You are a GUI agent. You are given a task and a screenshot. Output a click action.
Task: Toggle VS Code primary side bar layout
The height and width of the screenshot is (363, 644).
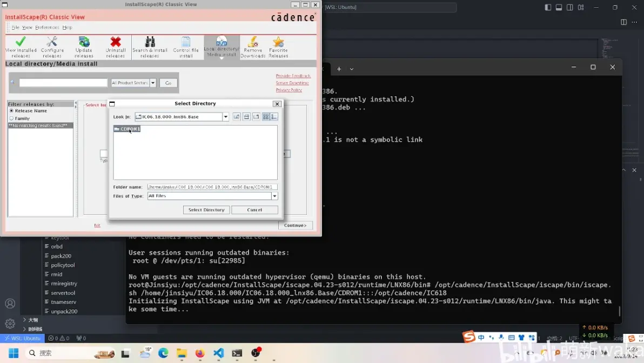coord(548,8)
